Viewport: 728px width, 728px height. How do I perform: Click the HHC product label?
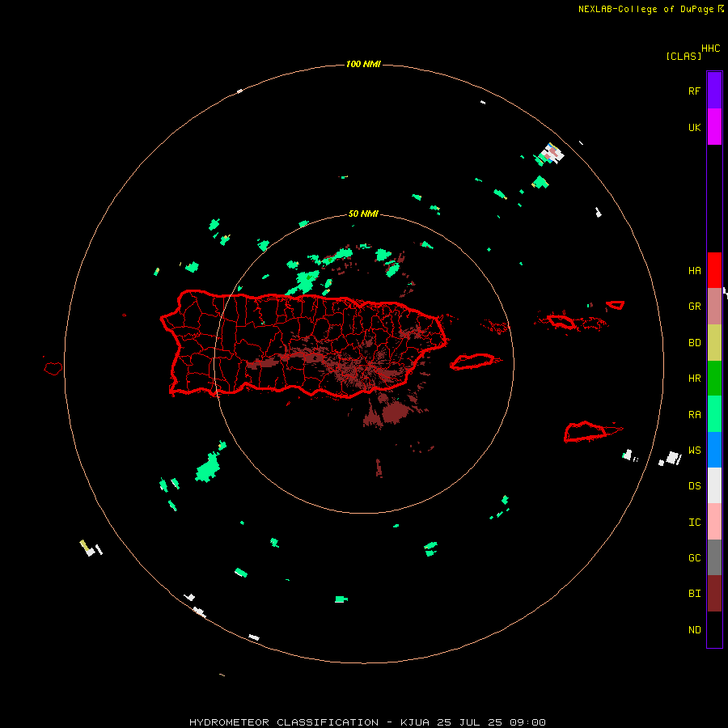coord(710,49)
